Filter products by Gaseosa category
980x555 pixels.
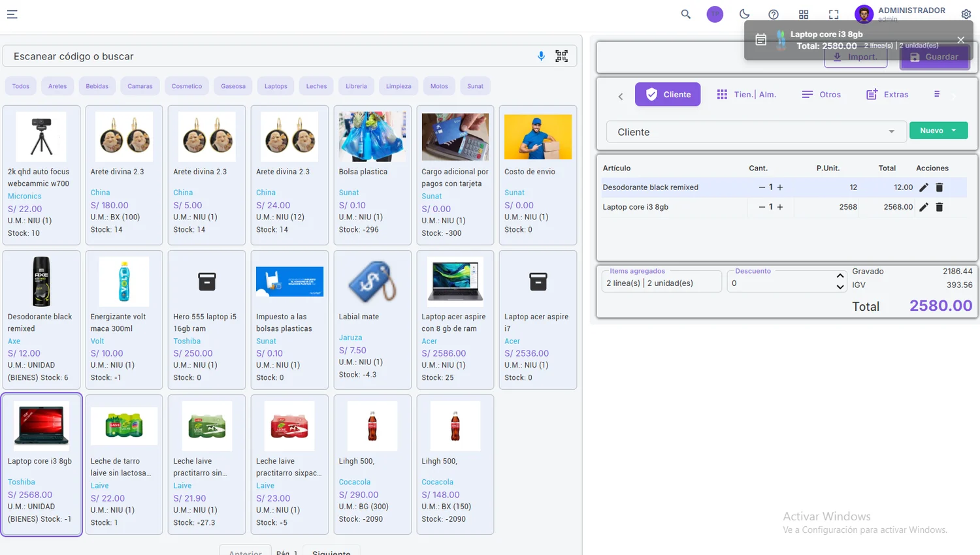[233, 86]
